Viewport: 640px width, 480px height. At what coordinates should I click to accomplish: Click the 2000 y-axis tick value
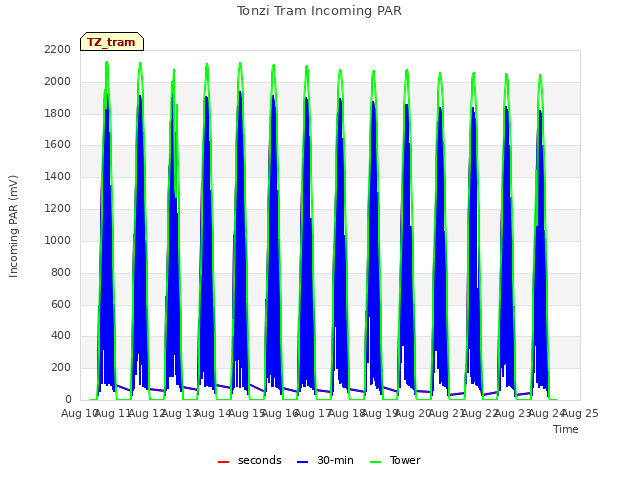pyautogui.click(x=58, y=81)
